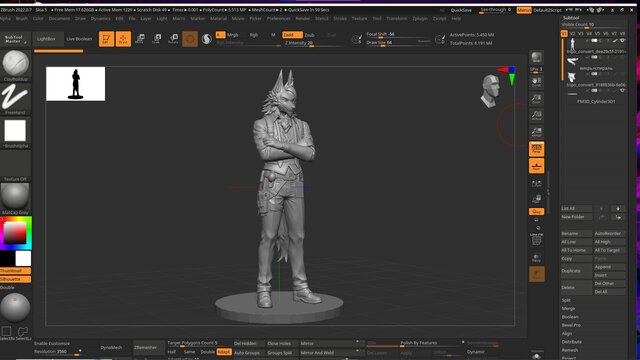The width and height of the screenshot is (640, 360).
Task: Toggle eye visibility of first subtool
Action: (622, 41)
